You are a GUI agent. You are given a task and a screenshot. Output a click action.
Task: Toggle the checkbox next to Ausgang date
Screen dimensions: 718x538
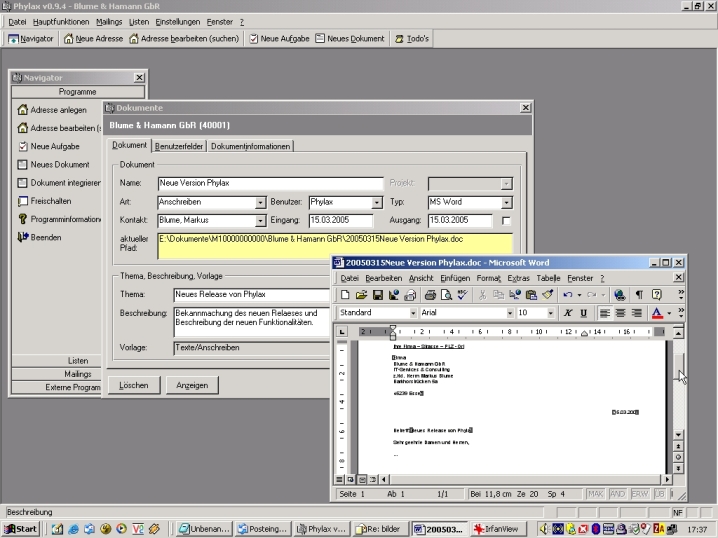pyautogui.click(x=506, y=220)
